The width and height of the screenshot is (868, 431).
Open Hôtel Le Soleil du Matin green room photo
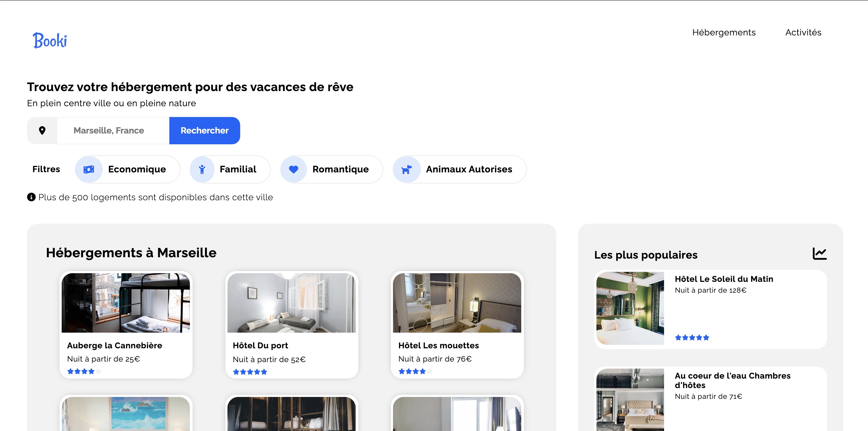(x=630, y=308)
